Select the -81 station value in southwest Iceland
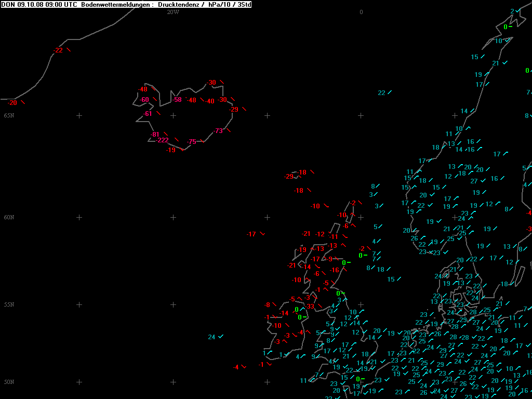 tap(155, 135)
